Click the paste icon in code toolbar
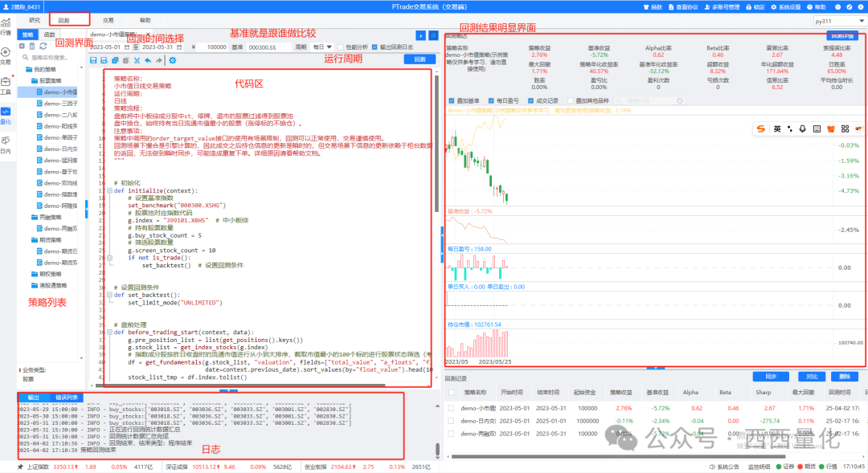The image size is (868, 473). [x=125, y=60]
